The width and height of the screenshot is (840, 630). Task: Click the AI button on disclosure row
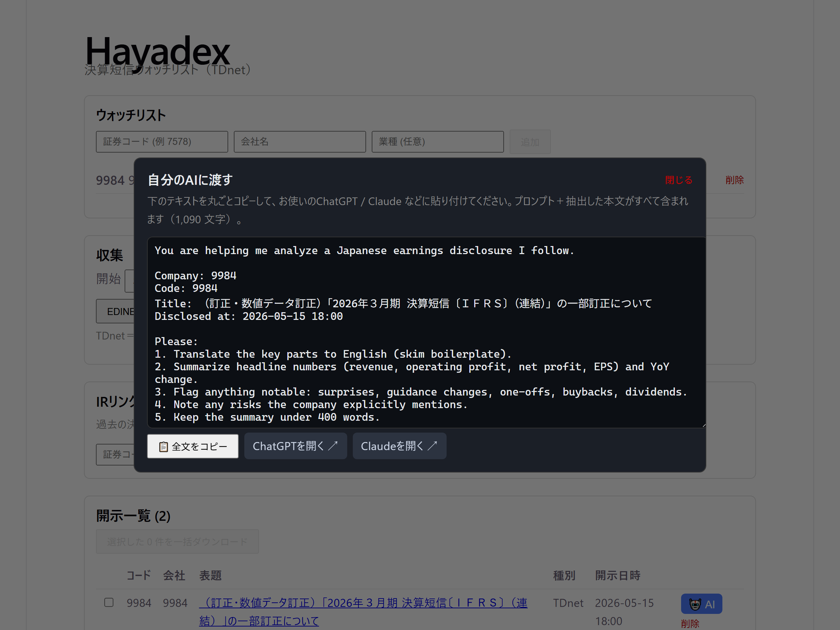pos(701,604)
